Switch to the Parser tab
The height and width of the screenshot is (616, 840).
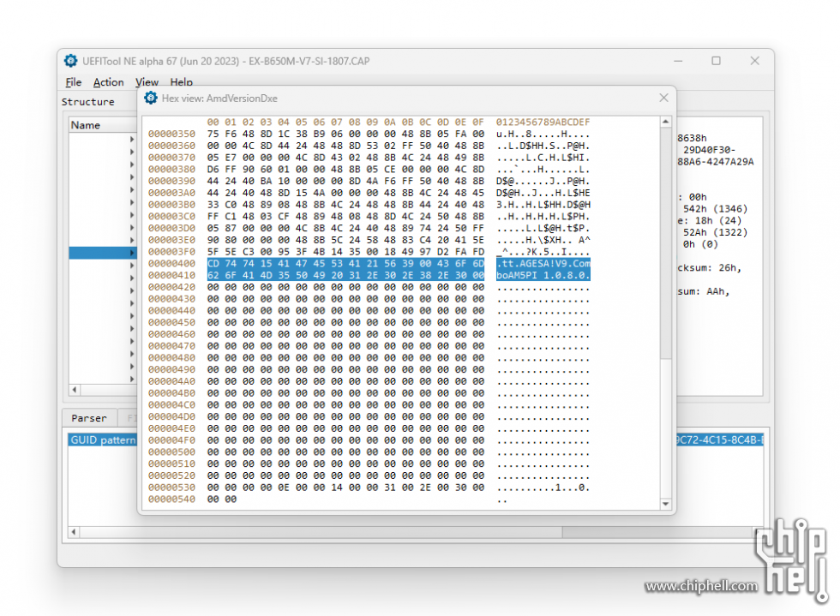point(89,418)
